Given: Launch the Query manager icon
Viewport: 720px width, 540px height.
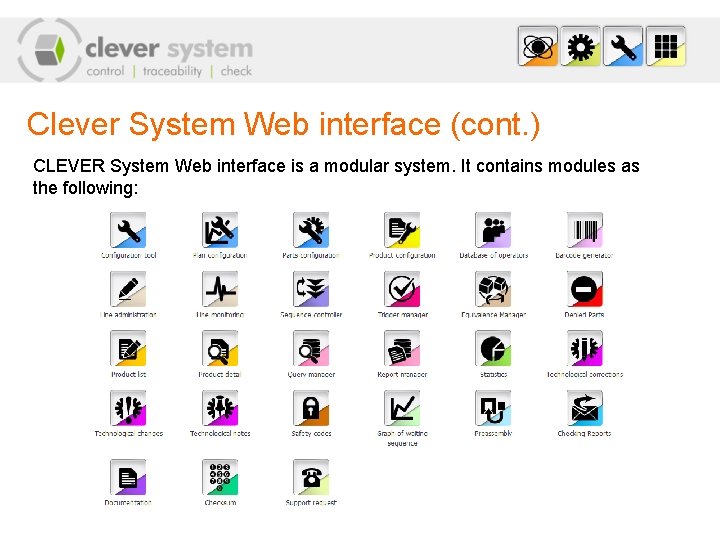Looking at the screenshot, I should click(x=311, y=349).
